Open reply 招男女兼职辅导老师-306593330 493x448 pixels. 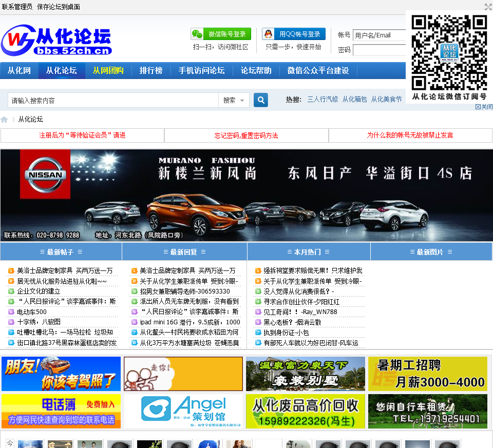pyautogui.click(x=185, y=291)
